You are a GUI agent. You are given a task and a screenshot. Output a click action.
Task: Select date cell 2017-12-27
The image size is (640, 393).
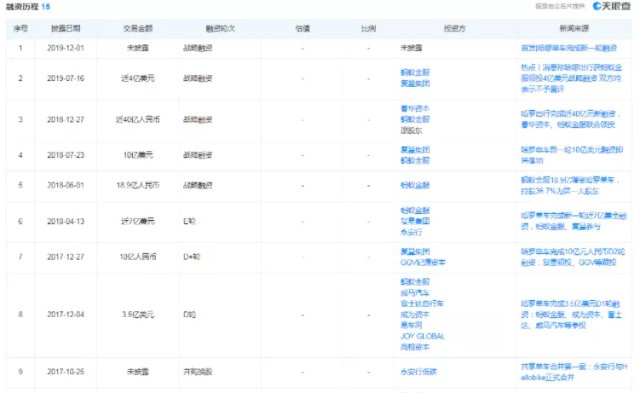click(66, 257)
